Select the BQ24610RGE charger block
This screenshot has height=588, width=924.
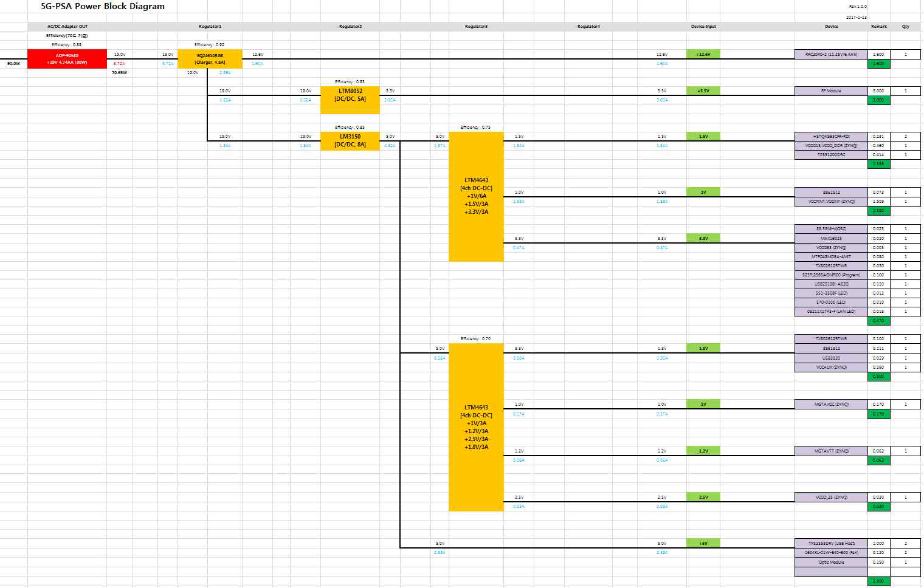pyautogui.click(x=210, y=59)
